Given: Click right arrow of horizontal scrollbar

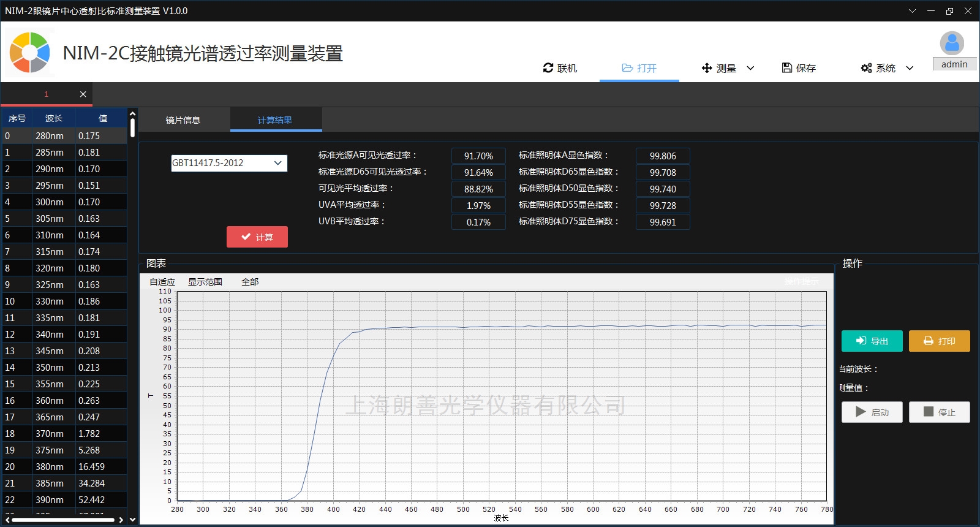Looking at the screenshot, I should 121,520.
